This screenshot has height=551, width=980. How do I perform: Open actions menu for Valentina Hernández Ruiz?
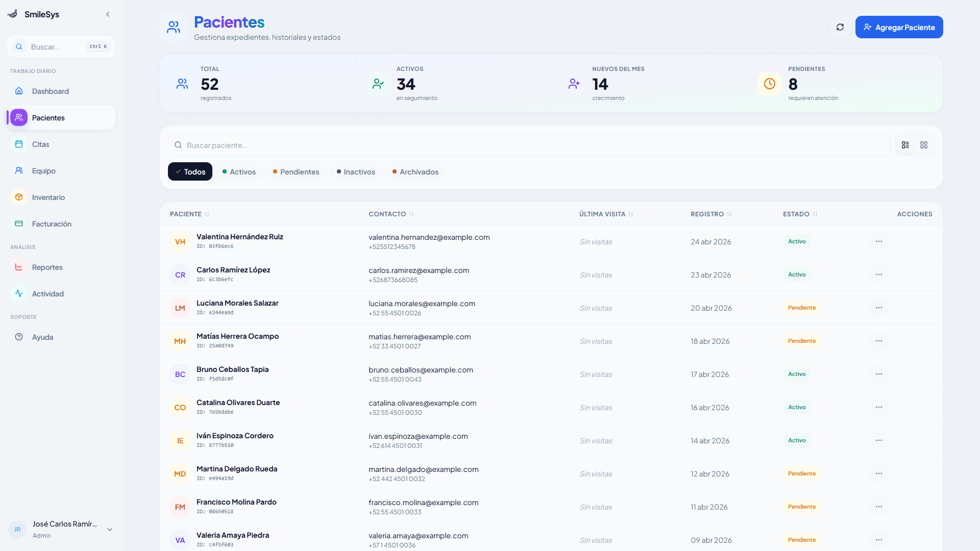coord(879,241)
